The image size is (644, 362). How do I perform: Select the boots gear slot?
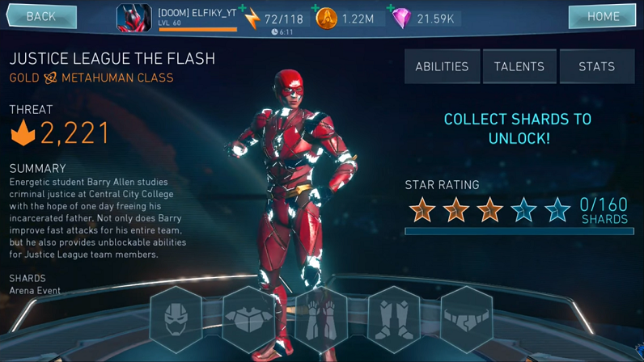[394, 320]
